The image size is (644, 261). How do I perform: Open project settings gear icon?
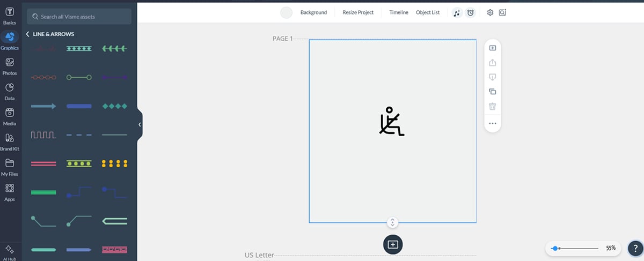point(490,13)
